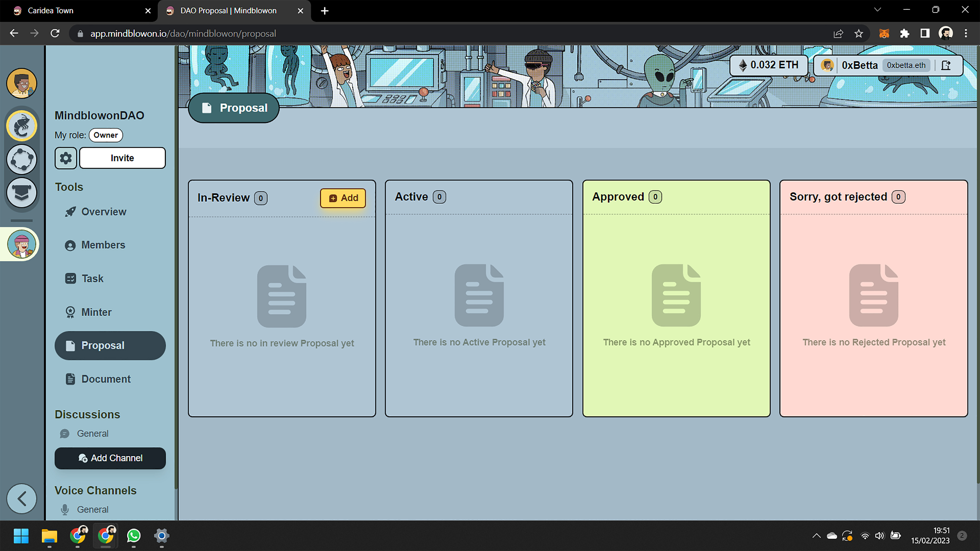This screenshot has height=551, width=980.
Task: Open the graduation cap icon in sidebar
Action: tap(22, 192)
